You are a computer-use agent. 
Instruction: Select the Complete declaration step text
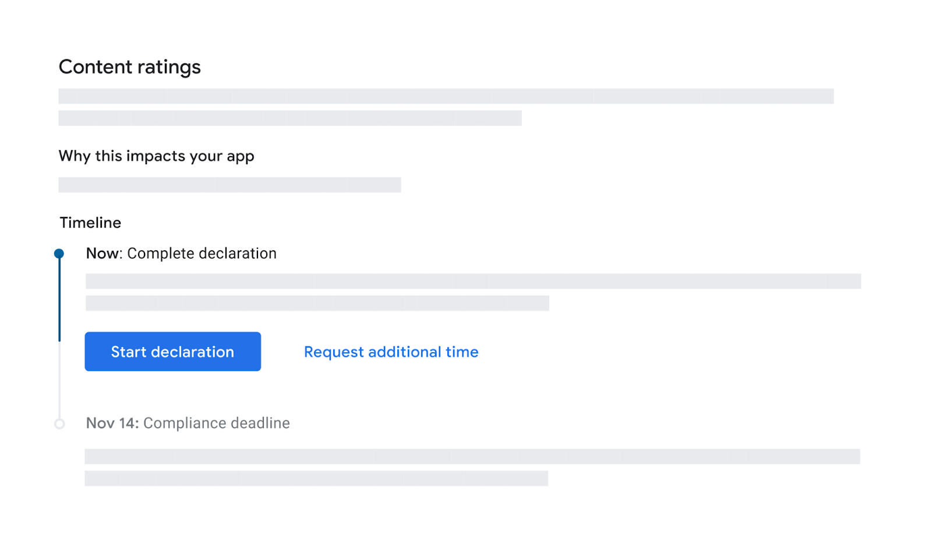[202, 253]
